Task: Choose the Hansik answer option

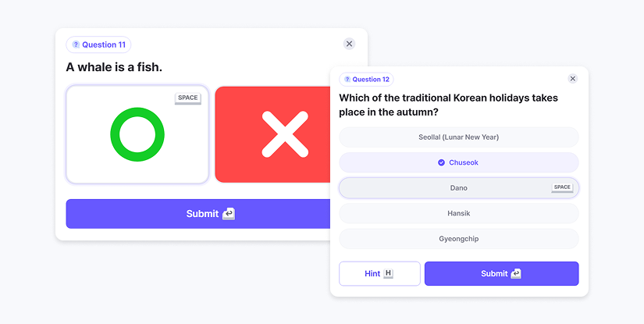Action: point(458,213)
